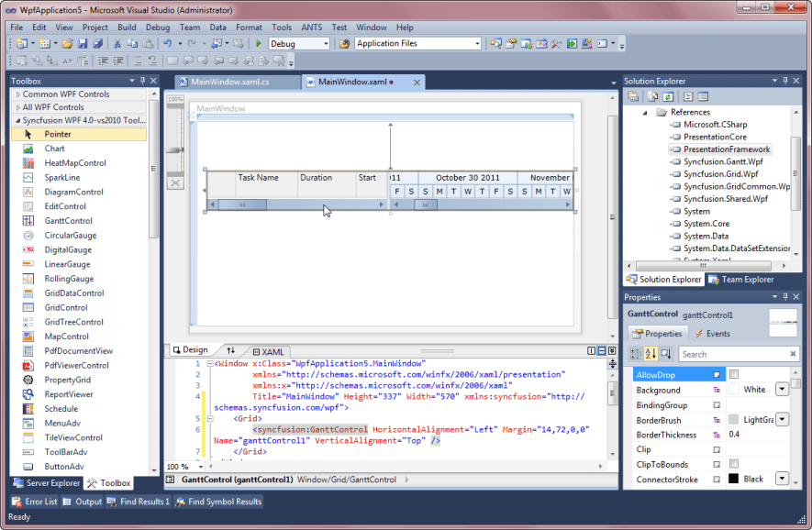Viewport: 812px width, 530px height.
Task: Fit designer to view icon below zoom slider
Action: pos(175,182)
